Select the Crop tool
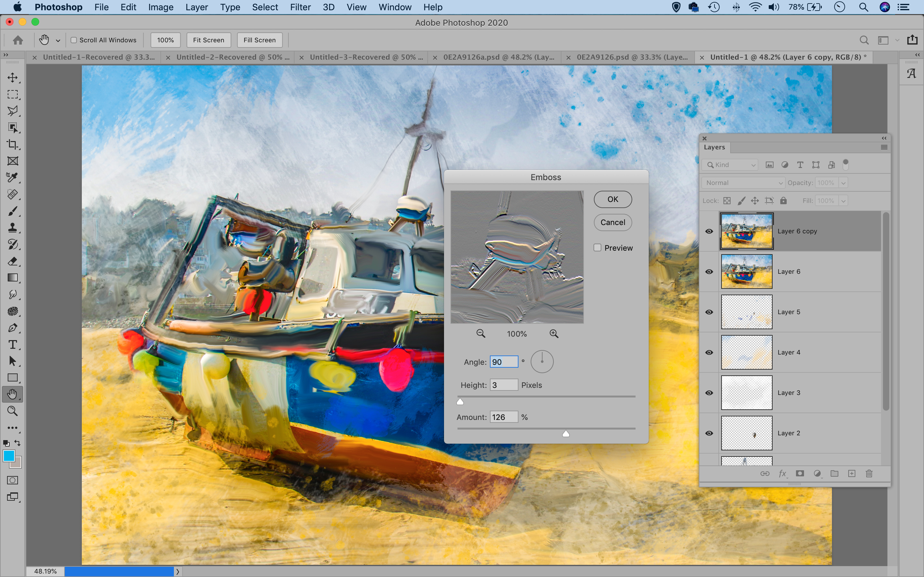924x577 pixels. [x=13, y=144]
